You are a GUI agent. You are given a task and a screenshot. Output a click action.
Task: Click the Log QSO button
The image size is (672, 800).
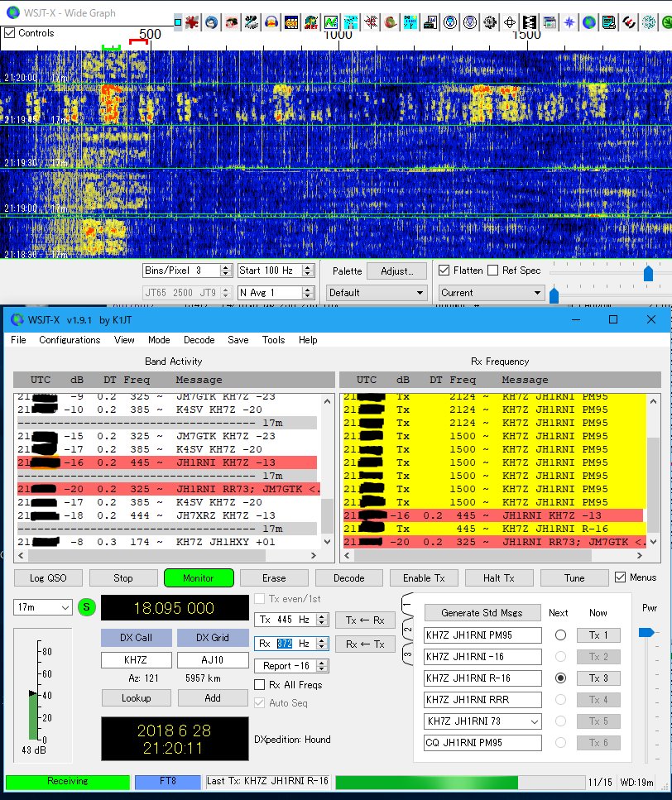(48, 578)
